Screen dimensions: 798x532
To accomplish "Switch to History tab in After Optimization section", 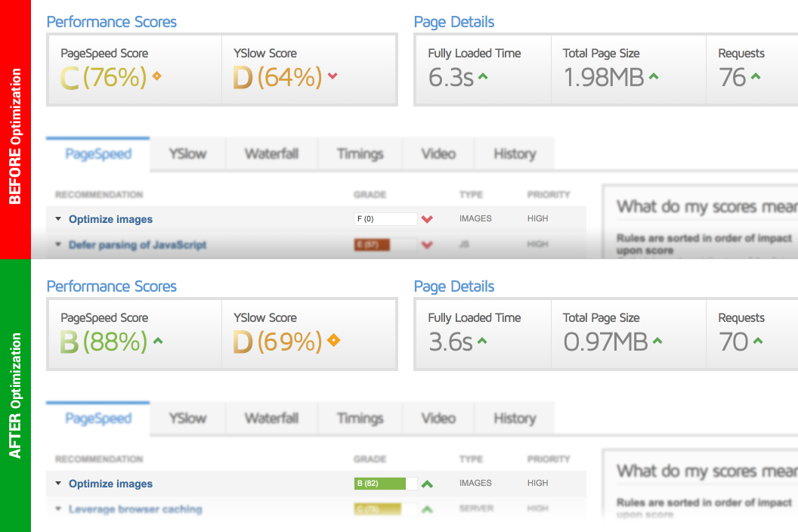I will tap(514, 419).
